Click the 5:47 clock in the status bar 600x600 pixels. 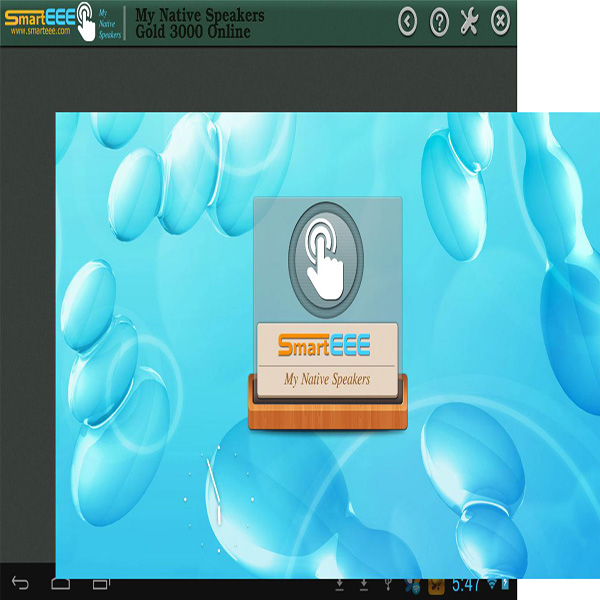pos(466,584)
